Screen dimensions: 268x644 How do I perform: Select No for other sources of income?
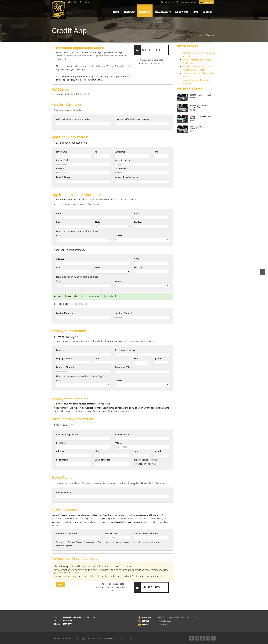tap(106, 404)
